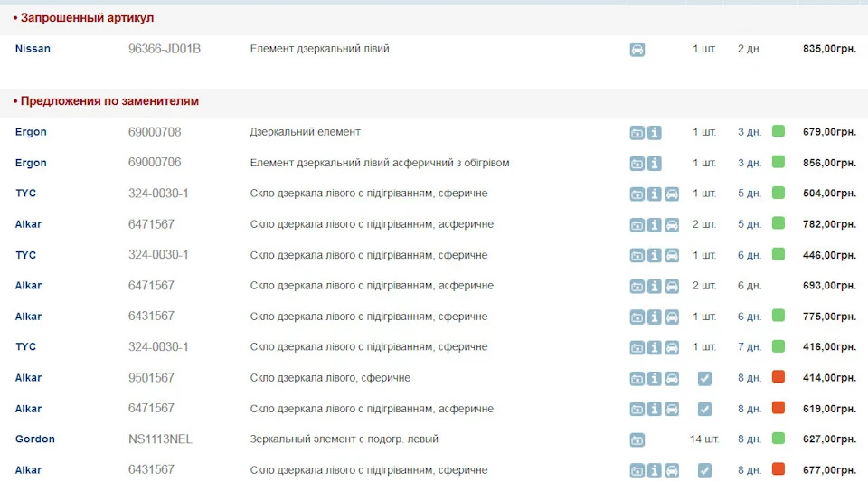
Task: Show the info icon in the 693,00грн. Alkar row
Action: click(655, 286)
